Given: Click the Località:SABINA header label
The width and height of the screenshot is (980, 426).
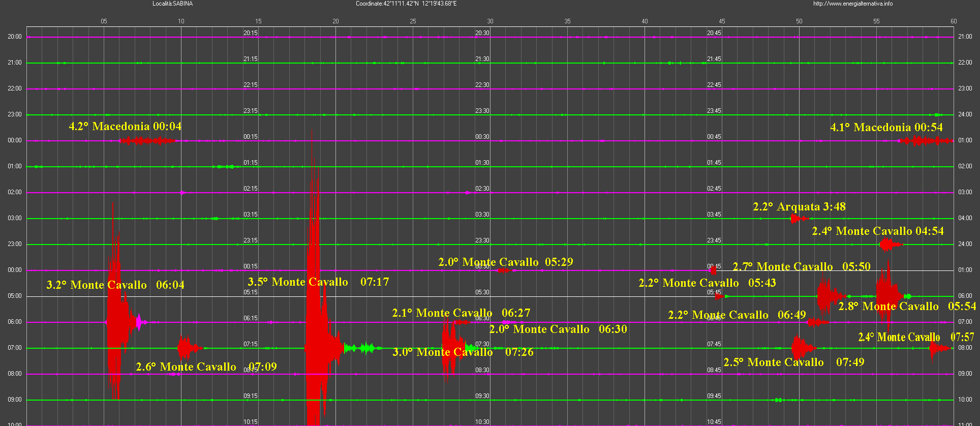Looking at the screenshot, I should point(173,4).
